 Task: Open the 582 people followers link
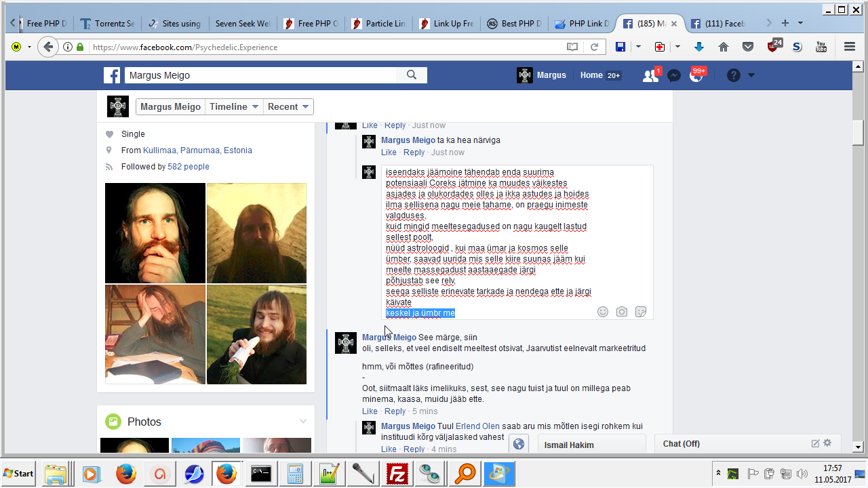(189, 167)
